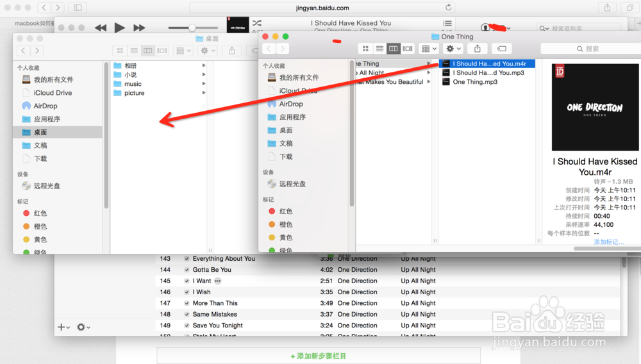Select column view in One Thing window

point(394,49)
